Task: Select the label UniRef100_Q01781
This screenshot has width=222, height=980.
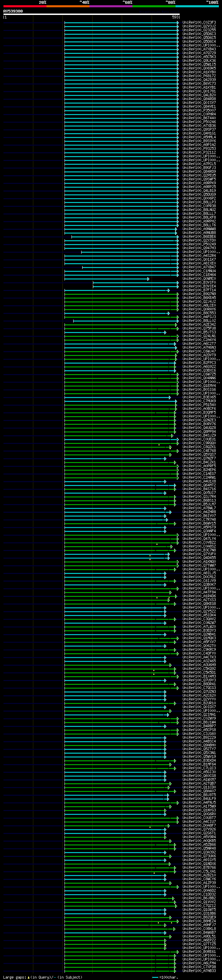Action: coord(199,91)
